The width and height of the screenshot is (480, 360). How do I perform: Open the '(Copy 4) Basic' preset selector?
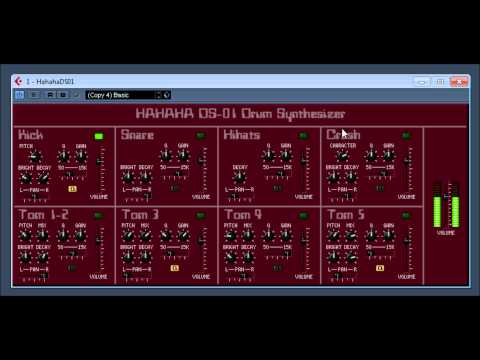(x=120, y=95)
